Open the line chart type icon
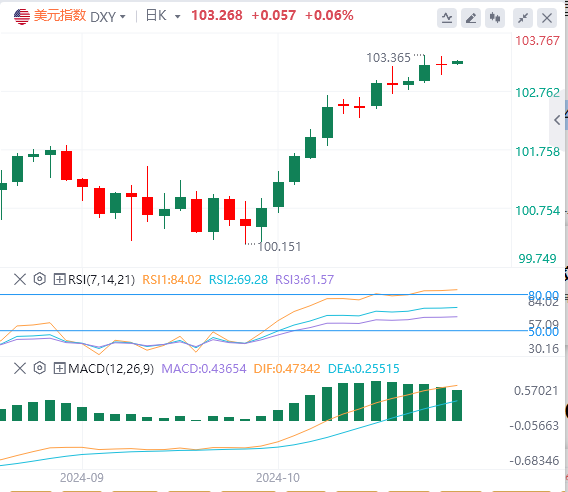The width and height of the screenshot is (568, 492). coord(447,18)
